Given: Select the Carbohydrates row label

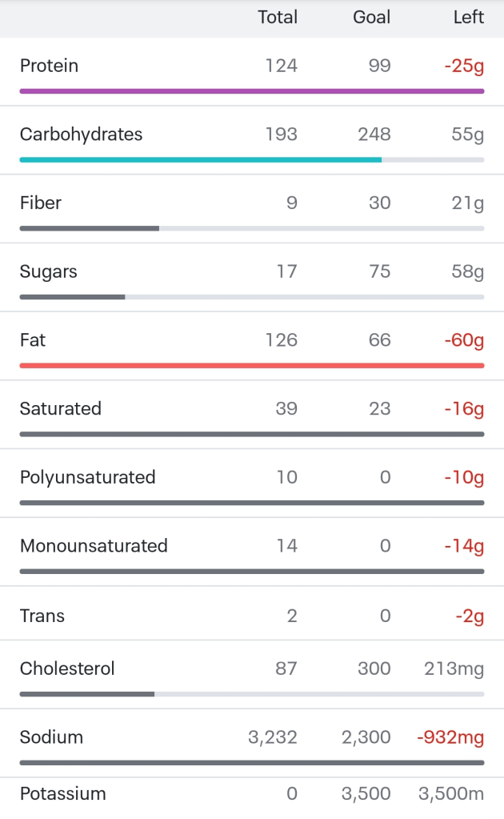Looking at the screenshot, I should tap(81, 134).
